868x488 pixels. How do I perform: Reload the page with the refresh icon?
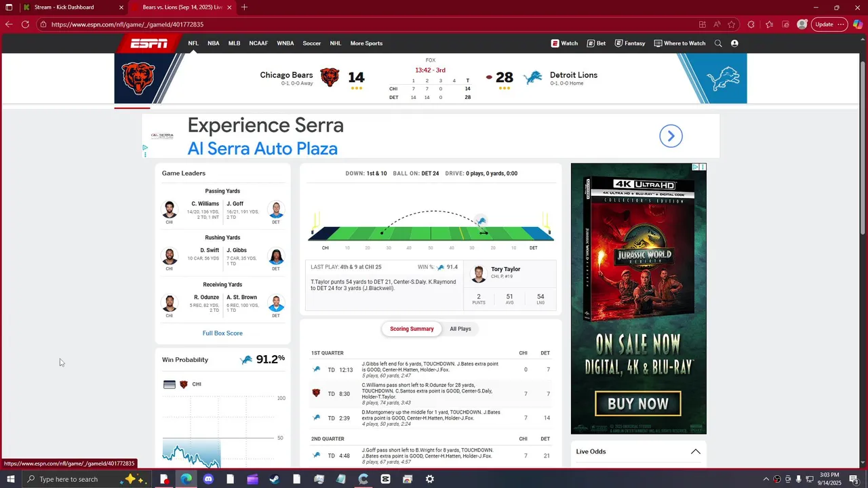pyautogui.click(x=25, y=24)
